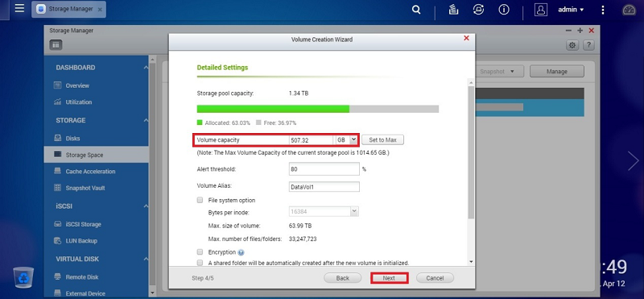
Task: Click the user profile icon
Action: 541,10
